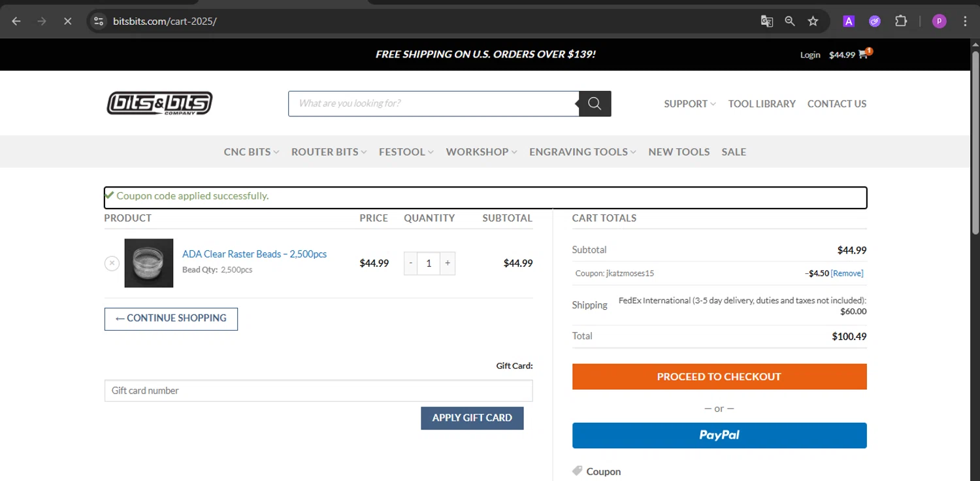Open the New Tools page
980x481 pixels.
679,152
